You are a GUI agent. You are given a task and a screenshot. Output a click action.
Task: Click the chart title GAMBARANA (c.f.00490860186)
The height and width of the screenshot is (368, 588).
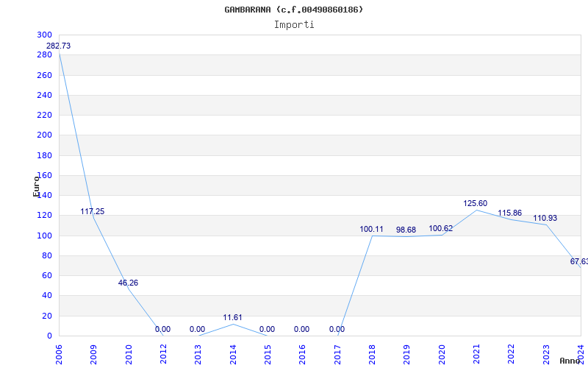coord(294,10)
